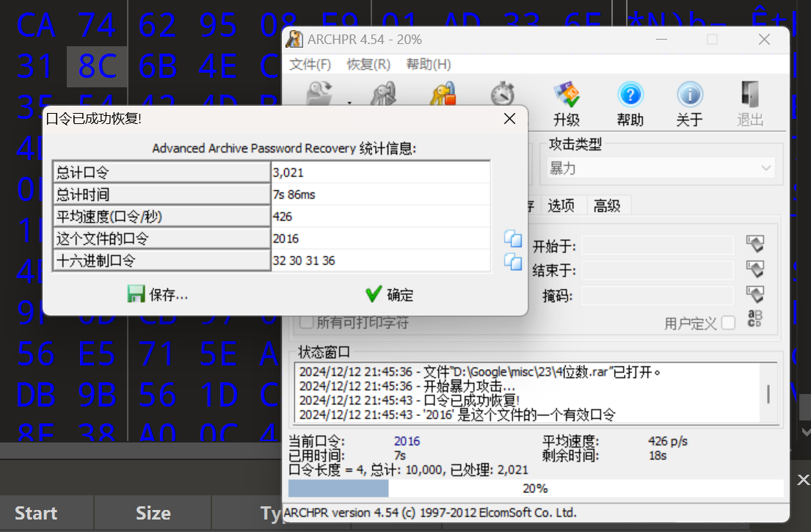Click the 保存... button in the dialog

(x=158, y=295)
